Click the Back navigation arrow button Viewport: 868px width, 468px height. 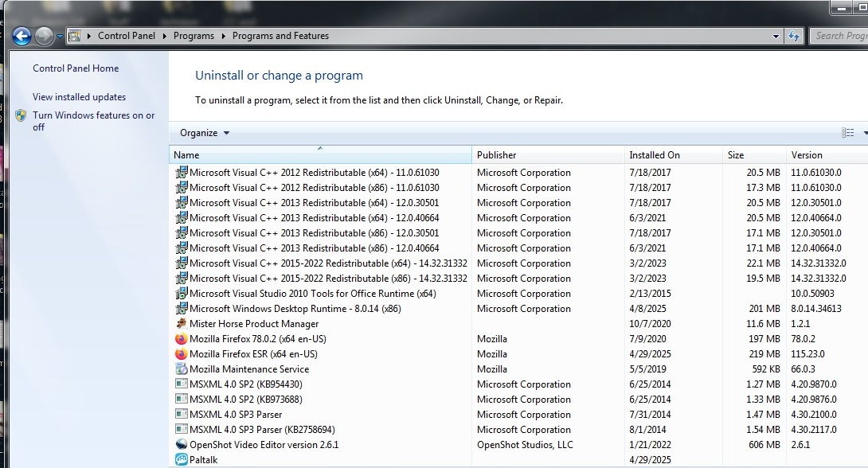22,37
